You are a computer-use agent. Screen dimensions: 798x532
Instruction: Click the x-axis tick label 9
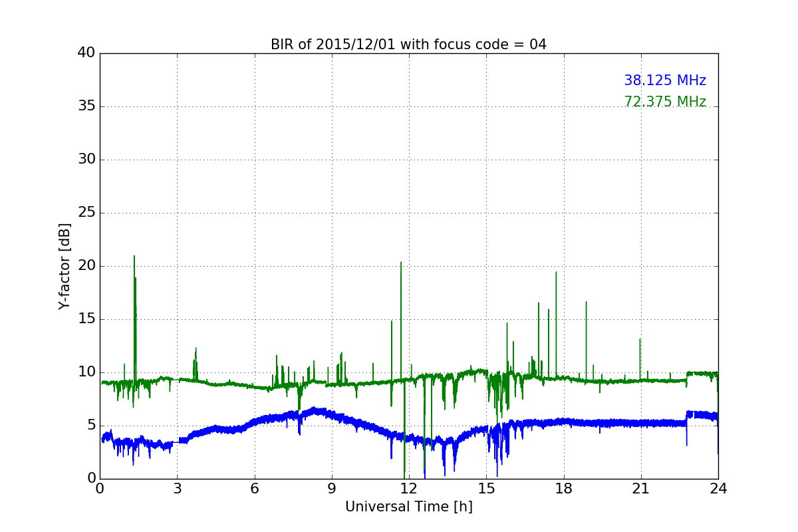click(332, 489)
